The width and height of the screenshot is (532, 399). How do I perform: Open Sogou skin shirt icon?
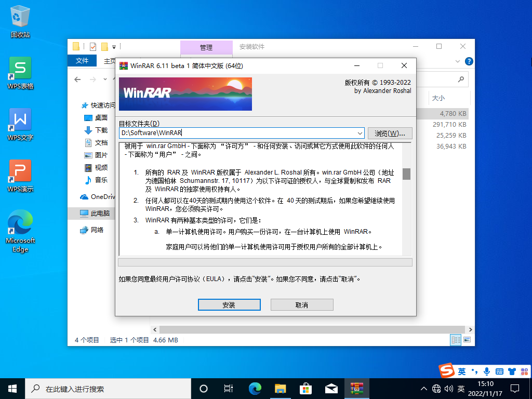[x=512, y=371]
